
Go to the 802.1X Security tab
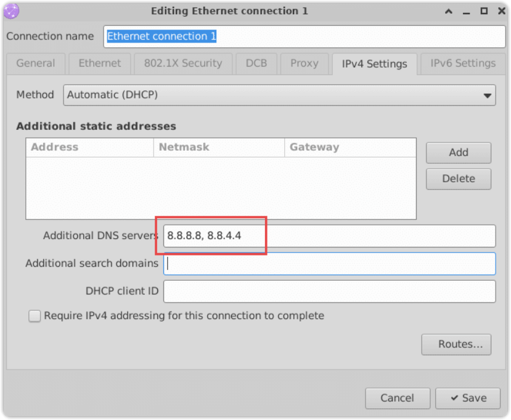(x=182, y=63)
